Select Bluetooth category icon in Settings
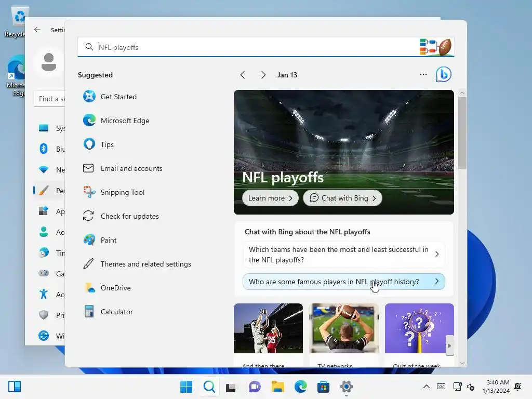This screenshot has width=532, height=399. coord(44,149)
